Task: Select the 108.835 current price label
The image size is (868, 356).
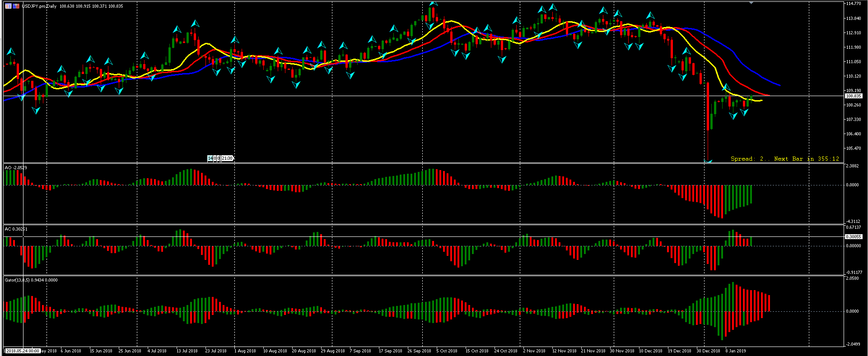Action: (854, 96)
